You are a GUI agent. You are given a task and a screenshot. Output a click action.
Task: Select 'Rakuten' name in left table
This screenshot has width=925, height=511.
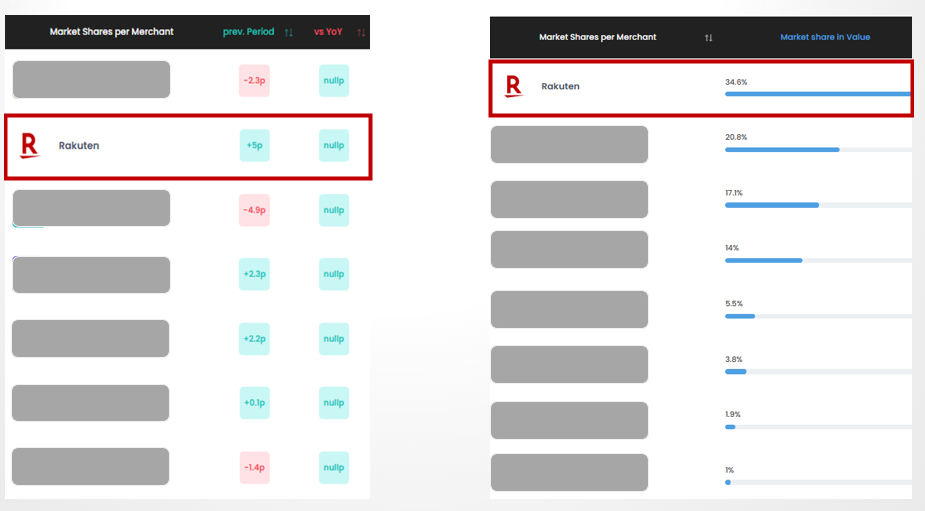(79, 146)
